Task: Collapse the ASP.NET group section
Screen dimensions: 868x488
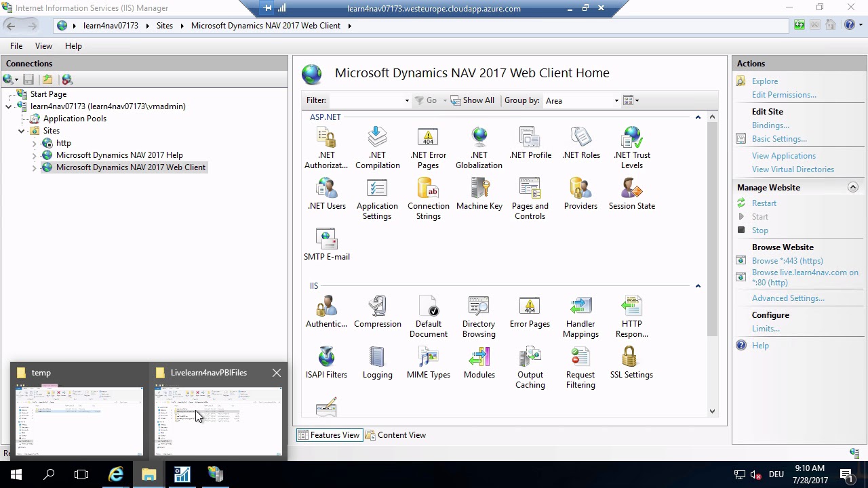Action: pos(697,117)
